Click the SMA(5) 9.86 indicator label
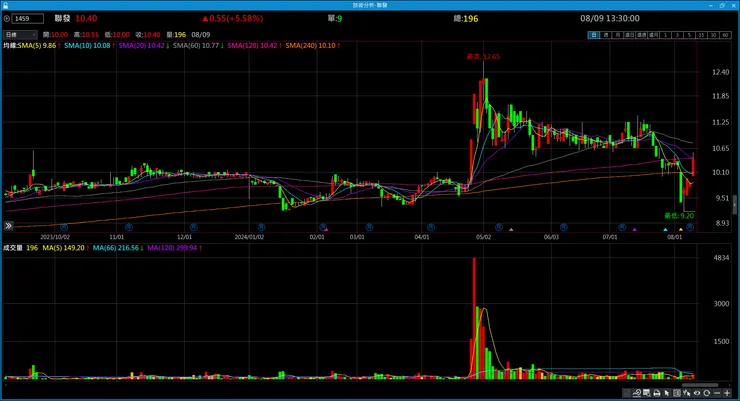This screenshot has height=401, width=740. (37, 46)
